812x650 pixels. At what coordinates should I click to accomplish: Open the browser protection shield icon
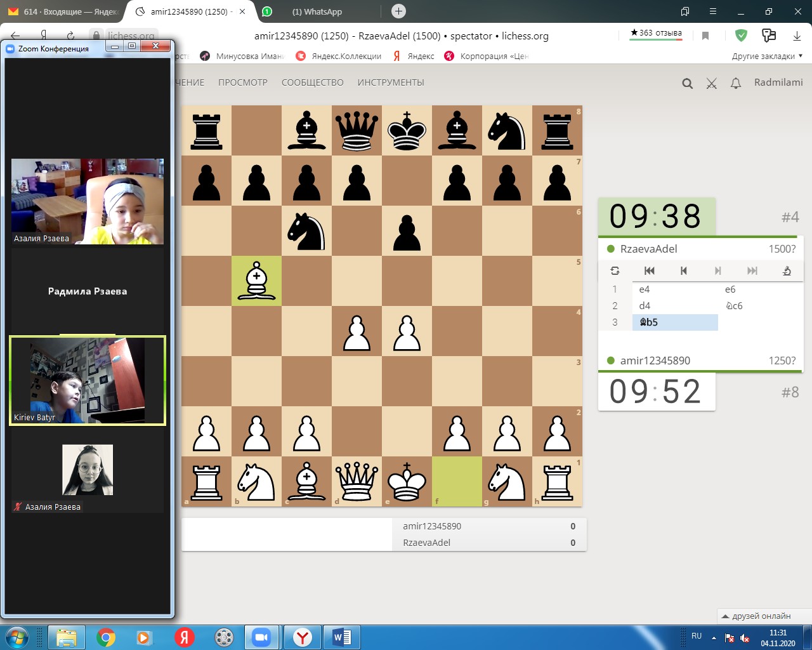coord(741,36)
